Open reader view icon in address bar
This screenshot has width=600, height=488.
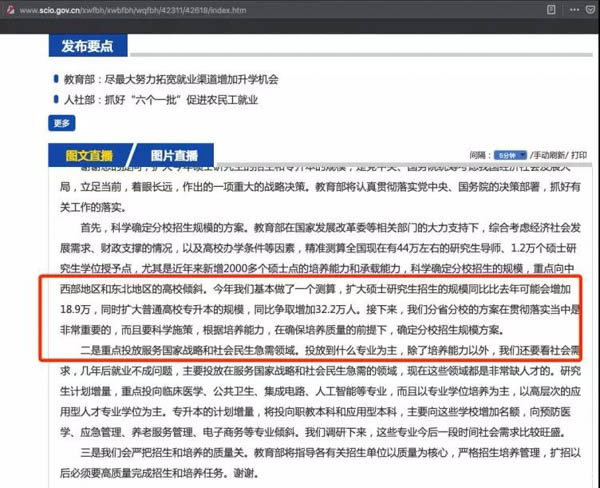[x=551, y=10]
